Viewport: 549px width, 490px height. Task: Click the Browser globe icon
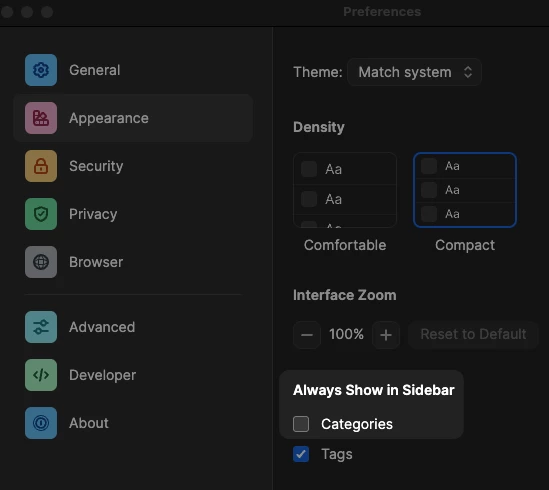pyautogui.click(x=41, y=262)
